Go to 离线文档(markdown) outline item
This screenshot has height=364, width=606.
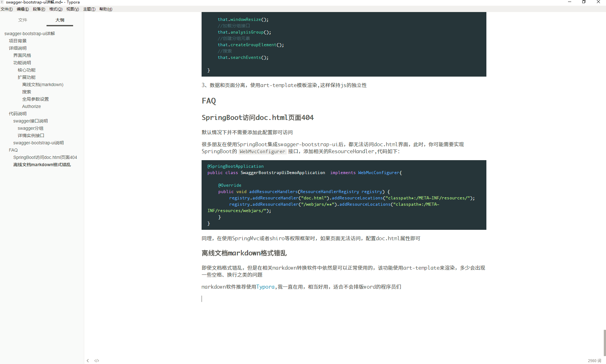point(43,85)
